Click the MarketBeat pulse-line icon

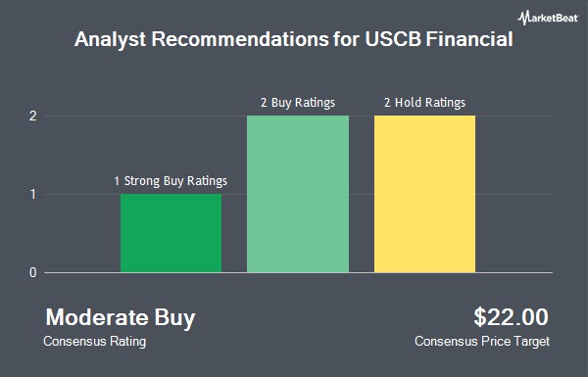tap(523, 18)
